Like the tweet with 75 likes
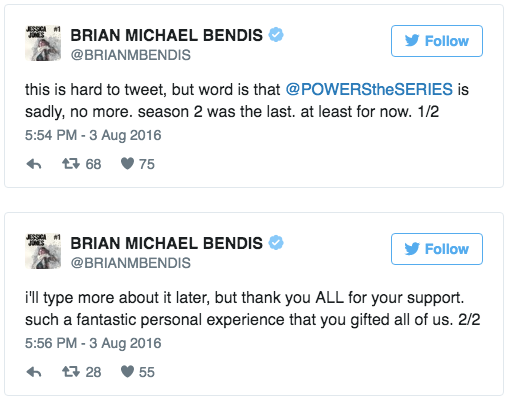Image resolution: width=508 pixels, height=401 pixels. 127,164
